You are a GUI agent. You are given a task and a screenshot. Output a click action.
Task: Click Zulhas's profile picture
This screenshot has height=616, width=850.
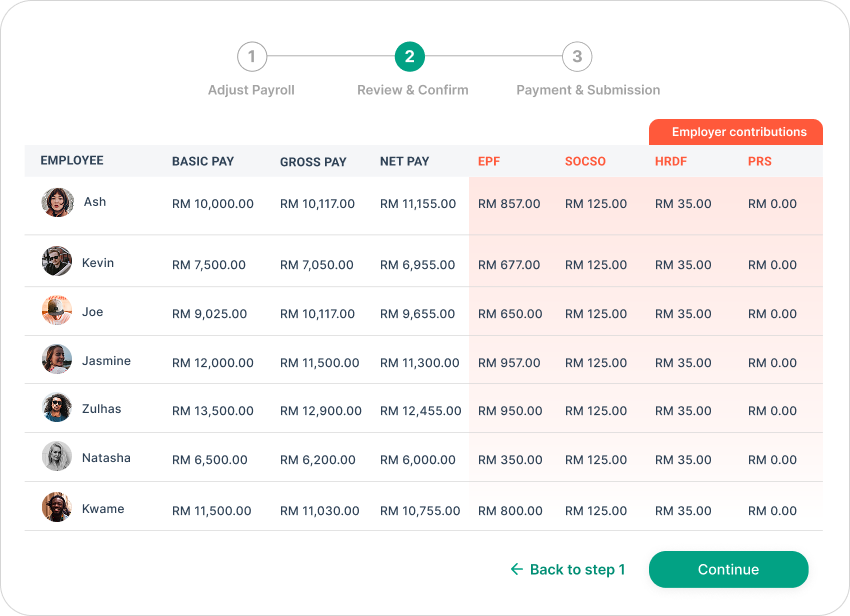click(x=57, y=408)
